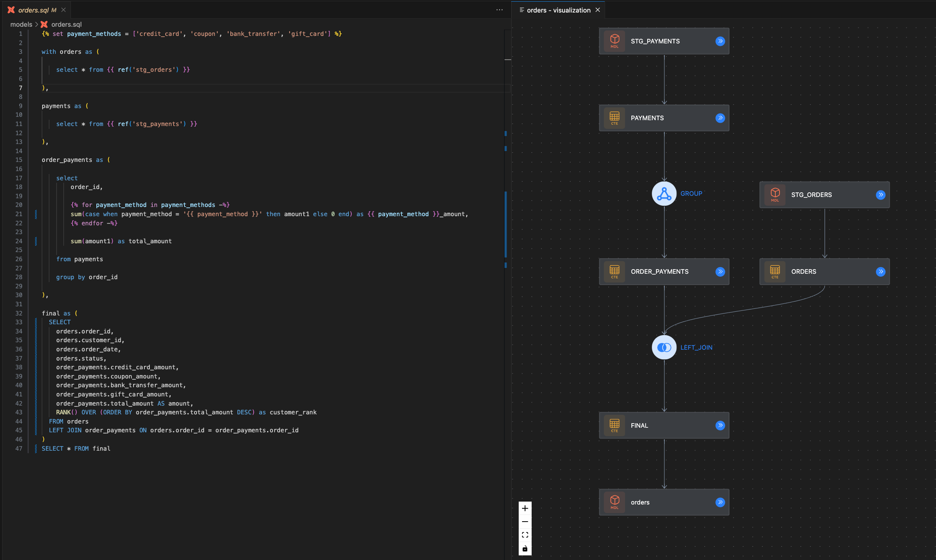Expand the ORDER_PAYMENTS node details arrow

click(x=720, y=272)
